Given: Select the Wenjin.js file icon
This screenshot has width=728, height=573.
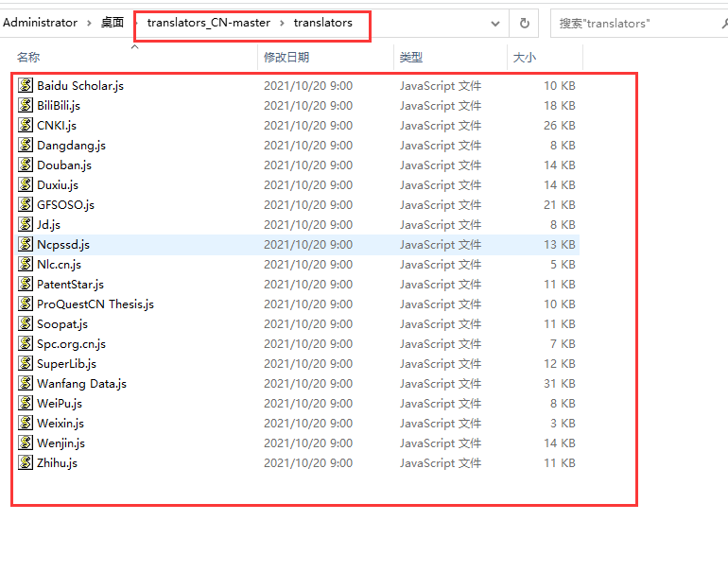Looking at the screenshot, I should pos(26,443).
